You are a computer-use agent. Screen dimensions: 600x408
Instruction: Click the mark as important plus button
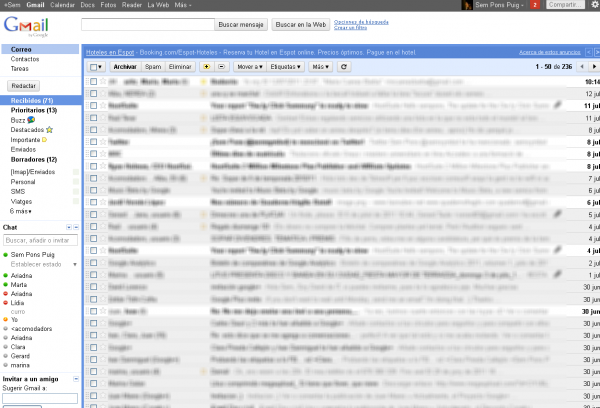pyautogui.click(x=206, y=66)
